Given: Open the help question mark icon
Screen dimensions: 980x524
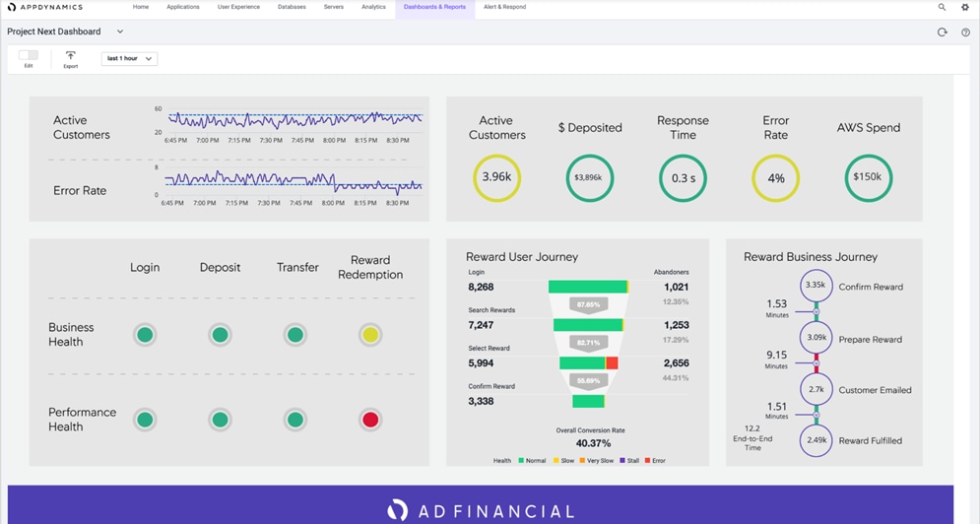Looking at the screenshot, I should click(965, 32).
